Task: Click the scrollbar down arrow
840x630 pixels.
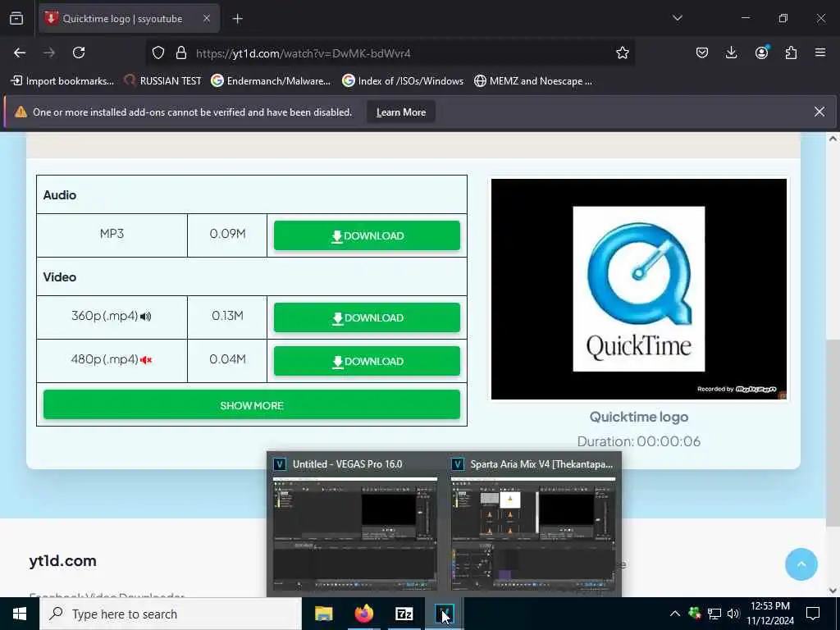Action: coord(833,591)
